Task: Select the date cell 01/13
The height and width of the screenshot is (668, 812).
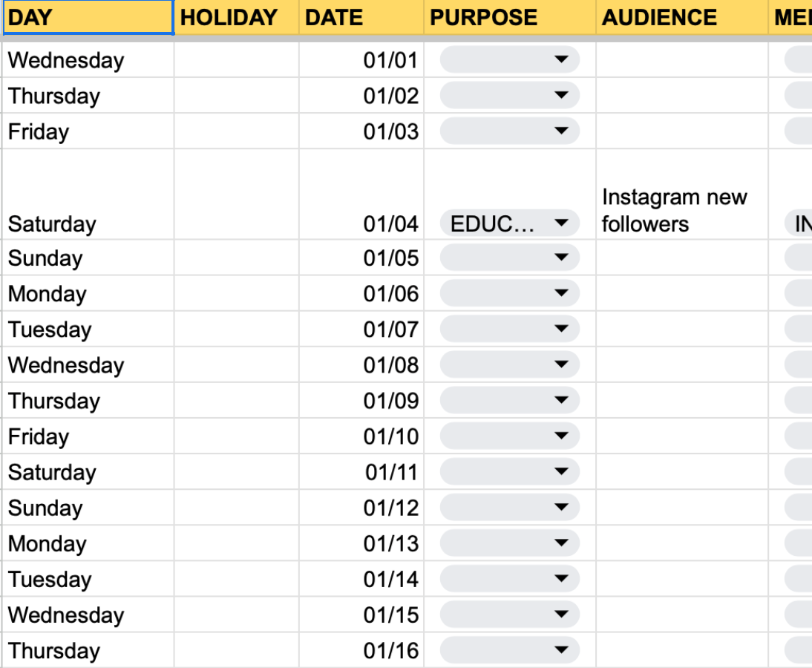Action: point(361,543)
